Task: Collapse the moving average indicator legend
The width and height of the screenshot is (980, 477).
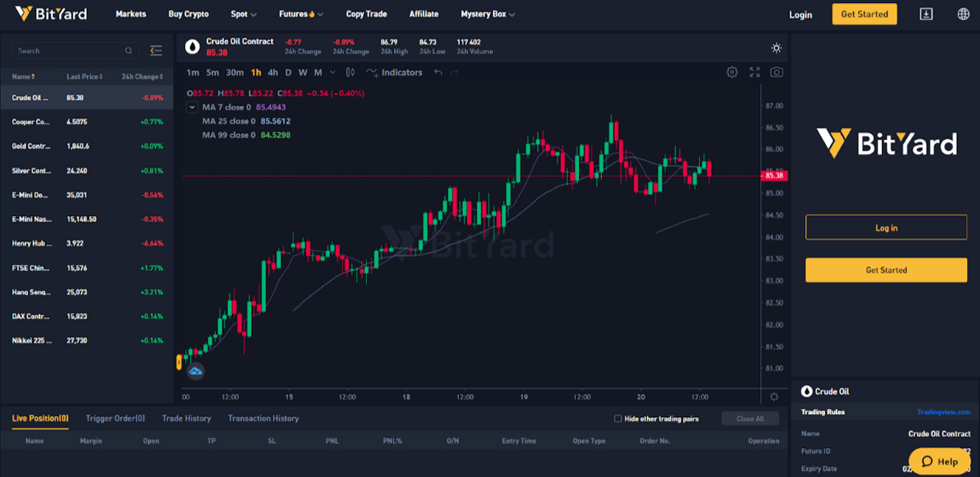Action: click(192, 107)
